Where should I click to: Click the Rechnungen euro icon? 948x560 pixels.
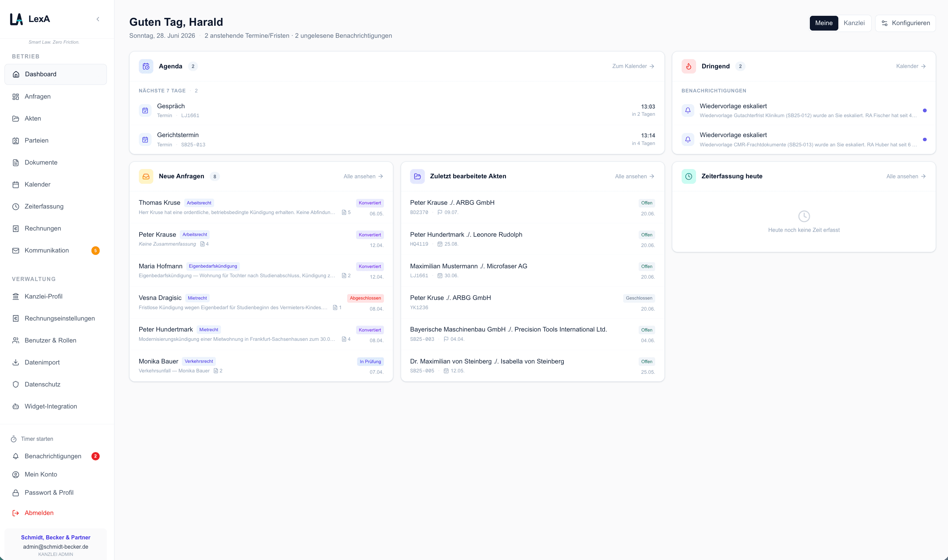point(15,229)
